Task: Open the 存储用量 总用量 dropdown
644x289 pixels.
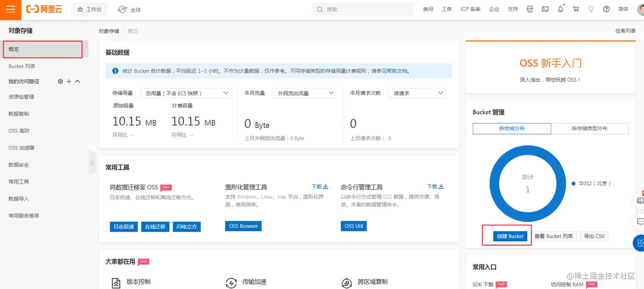Action: point(185,93)
